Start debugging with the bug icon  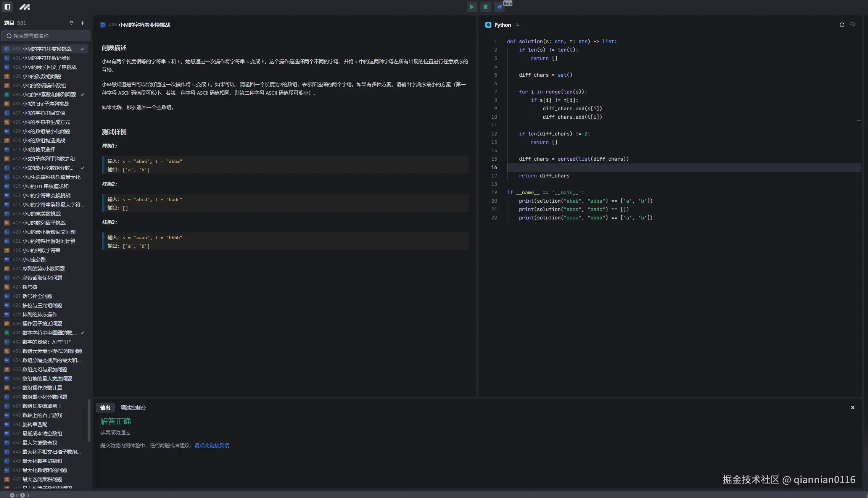tap(485, 7)
